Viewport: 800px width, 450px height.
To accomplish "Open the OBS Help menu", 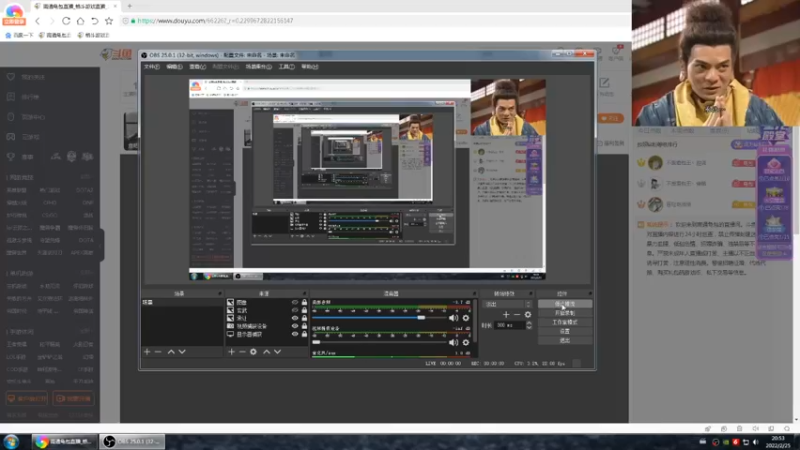I will pos(310,67).
